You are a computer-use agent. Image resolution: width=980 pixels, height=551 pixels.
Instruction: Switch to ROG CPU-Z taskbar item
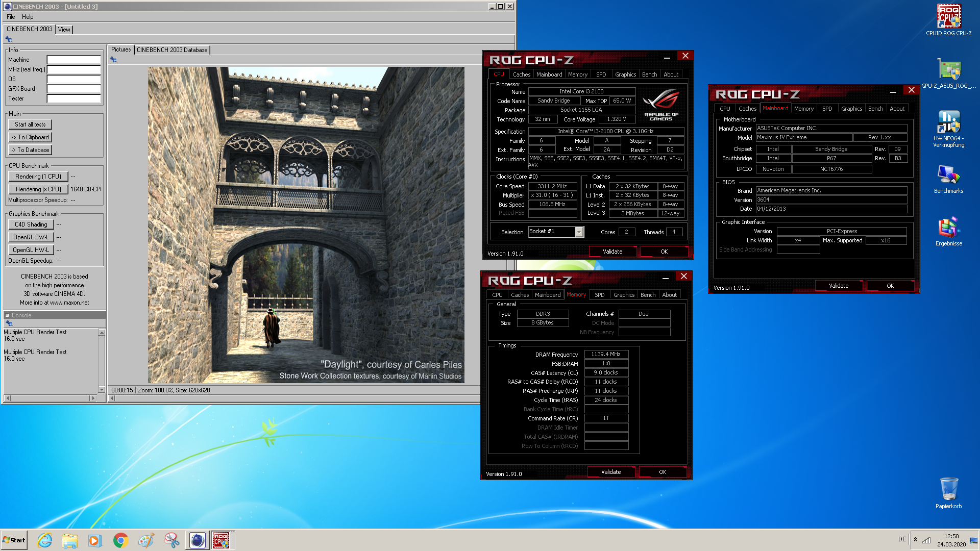tap(221, 540)
